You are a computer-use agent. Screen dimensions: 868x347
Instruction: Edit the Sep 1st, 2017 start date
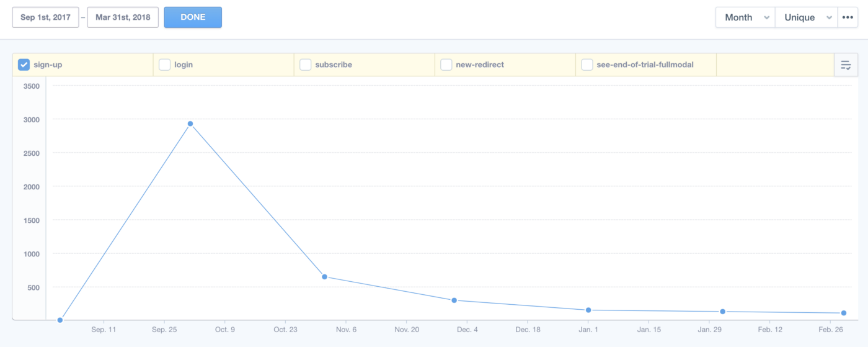pyautogui.click(x=45, y=17)
